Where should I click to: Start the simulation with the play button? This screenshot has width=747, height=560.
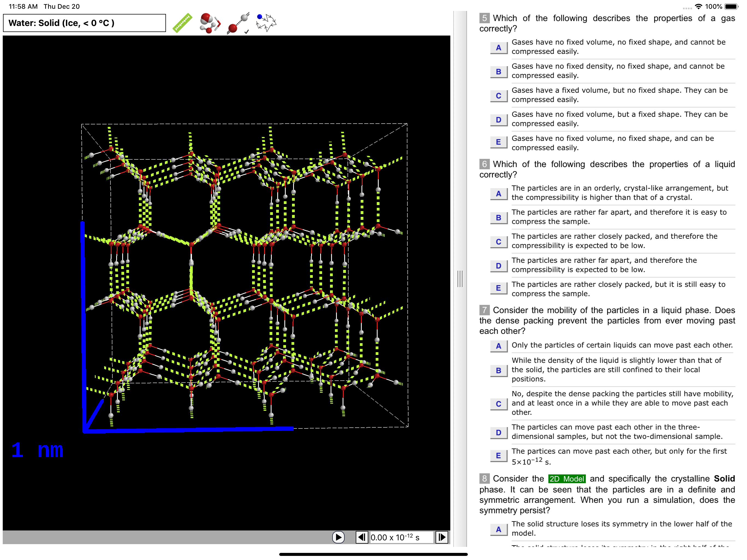tap(338, 537)
